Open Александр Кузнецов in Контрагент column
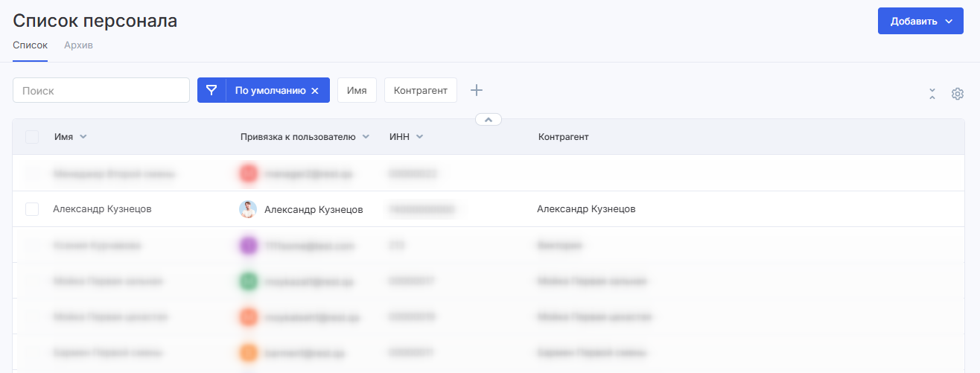The image size is (980, 373). click(x=586, y=209)
